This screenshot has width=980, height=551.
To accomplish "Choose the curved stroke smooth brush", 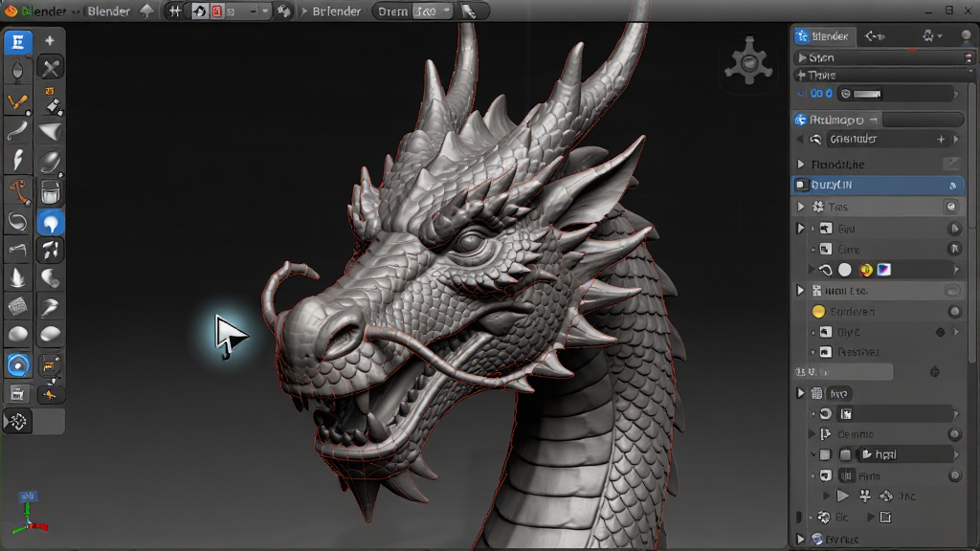I will click(x=17, y=130).
